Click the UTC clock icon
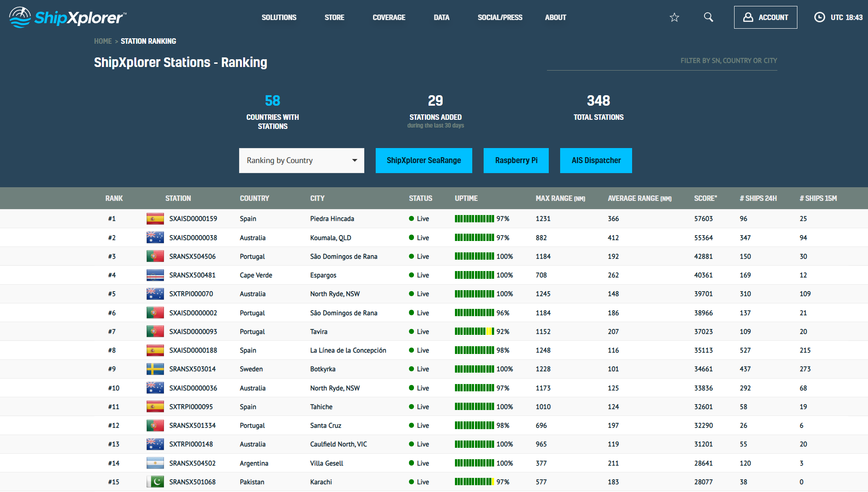The height and width of the screenshot is (492, 868). pyautogui.click(x=820, y=17)
